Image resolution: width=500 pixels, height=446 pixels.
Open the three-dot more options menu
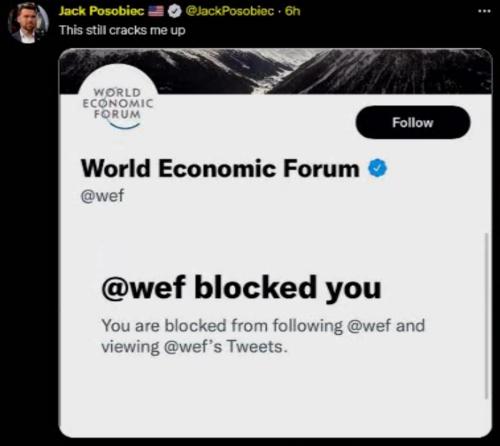(x=484, y=11)
